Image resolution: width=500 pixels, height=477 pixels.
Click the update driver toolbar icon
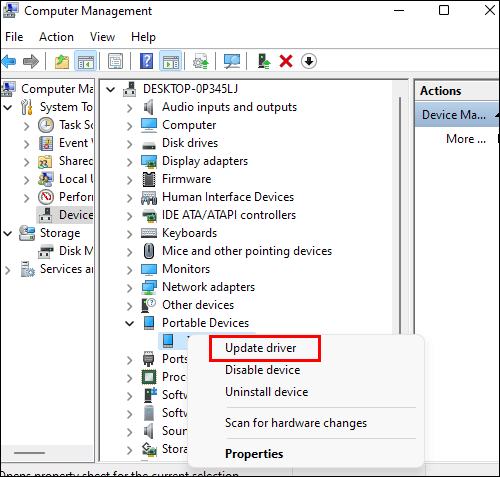tap(264, 61)
